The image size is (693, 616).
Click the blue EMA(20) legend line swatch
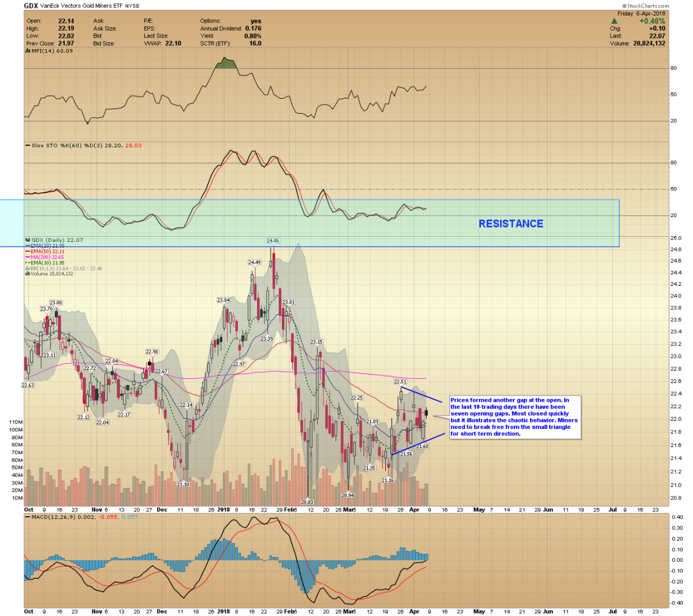(x=27, y=246)
